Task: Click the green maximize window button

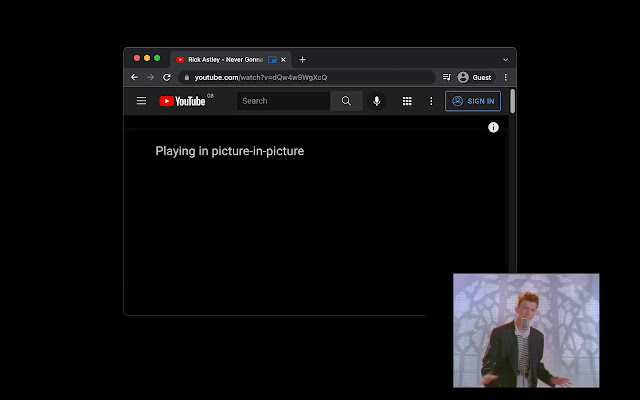Action: (x=157, y=58)
